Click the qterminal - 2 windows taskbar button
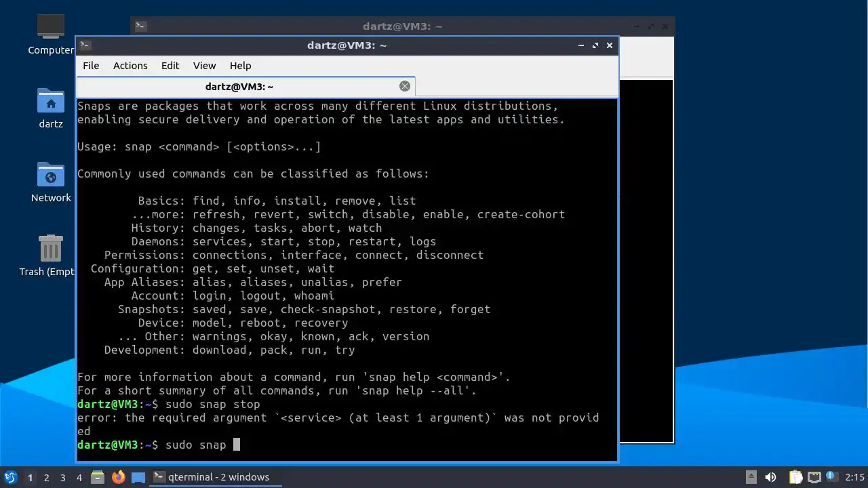This screenshot has height=488, width=868. (215, 477)
